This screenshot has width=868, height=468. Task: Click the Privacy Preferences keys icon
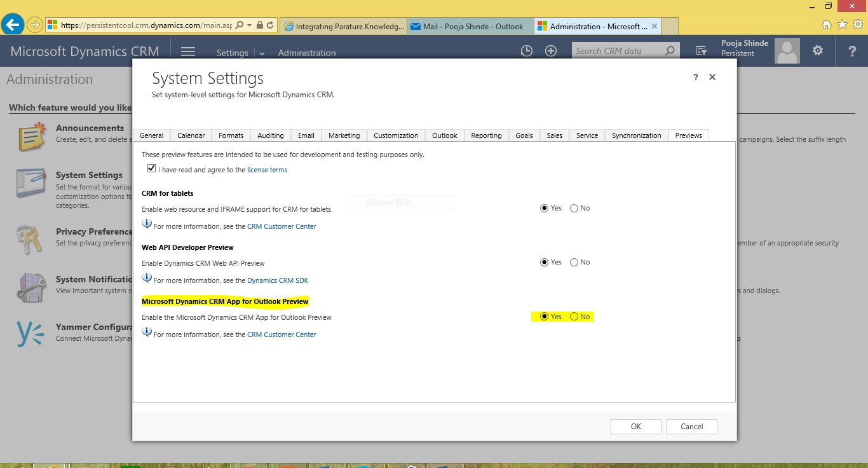[29, 238]
